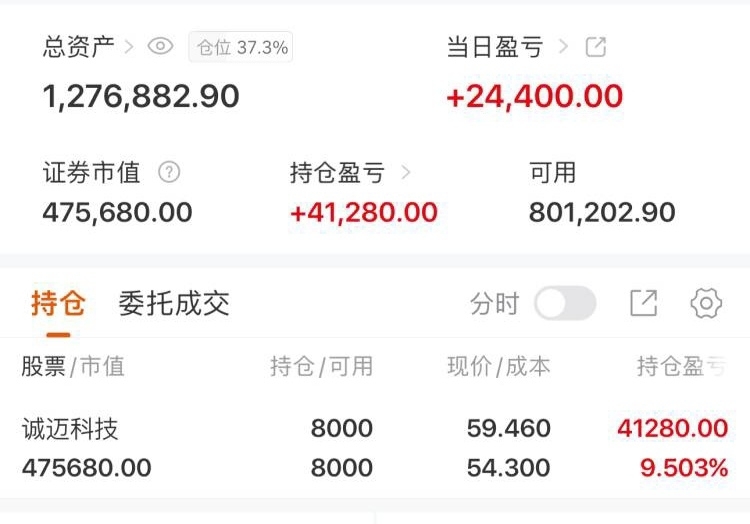Click the +24,400.00 daily profit value

(x=534, y=97)
